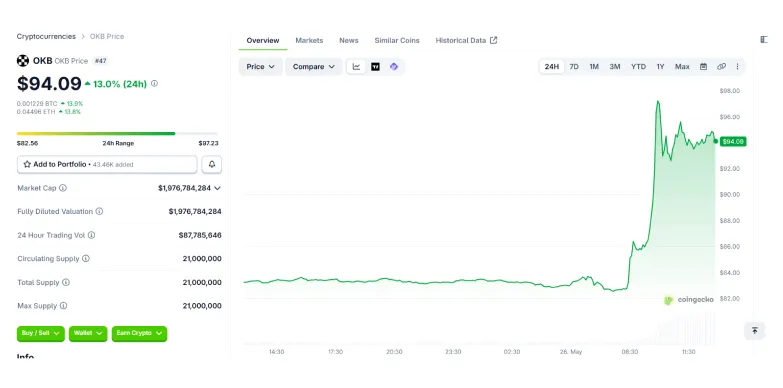Open calendar date range picker icon
This screenshot has width=783, height=388.
[x=703, y=66]
